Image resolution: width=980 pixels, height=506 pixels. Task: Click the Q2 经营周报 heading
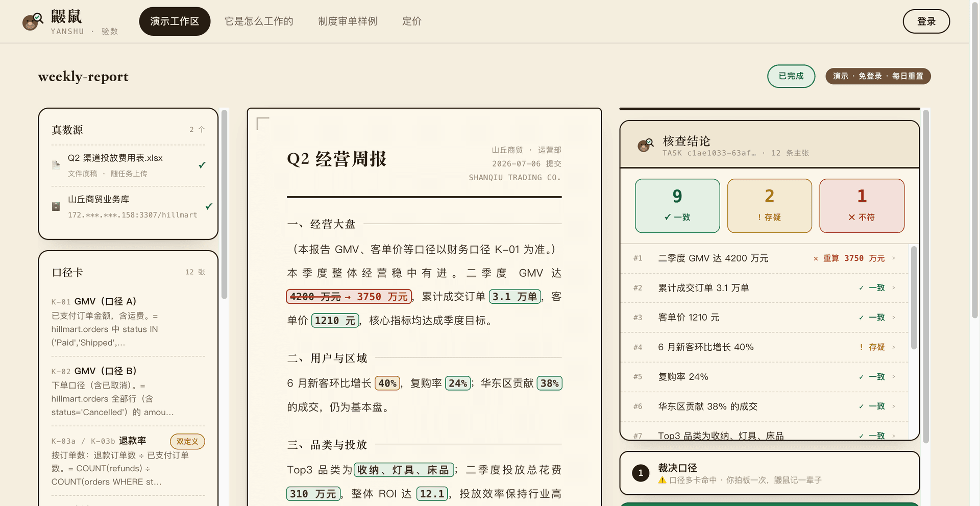[x=336, y=159]
